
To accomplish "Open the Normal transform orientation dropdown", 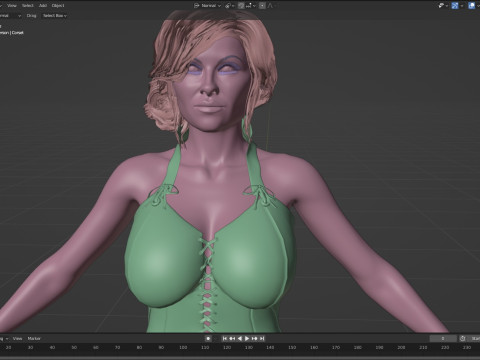I will point(207,6).
